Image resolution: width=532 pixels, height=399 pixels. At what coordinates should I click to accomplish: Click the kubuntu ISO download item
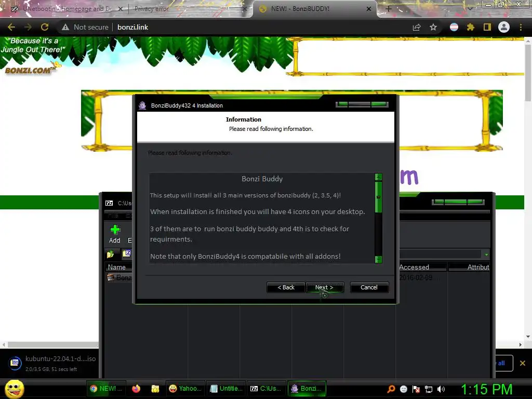point(52,363)
